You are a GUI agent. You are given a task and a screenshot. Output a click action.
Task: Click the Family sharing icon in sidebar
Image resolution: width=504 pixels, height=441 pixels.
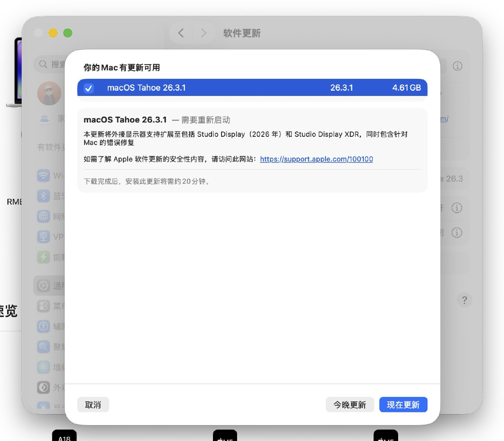tap(45, 119)
